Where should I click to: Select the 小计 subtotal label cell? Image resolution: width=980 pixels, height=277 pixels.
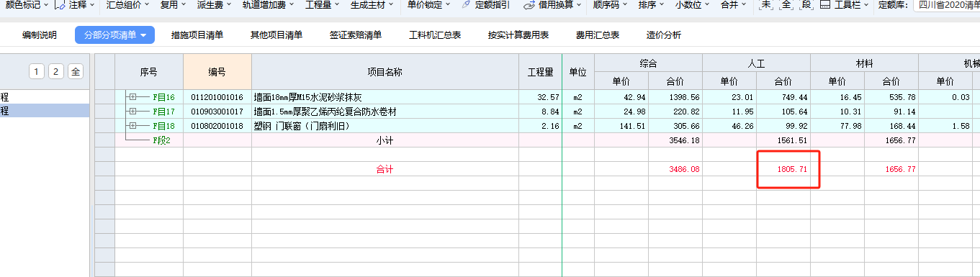(385, 140)
